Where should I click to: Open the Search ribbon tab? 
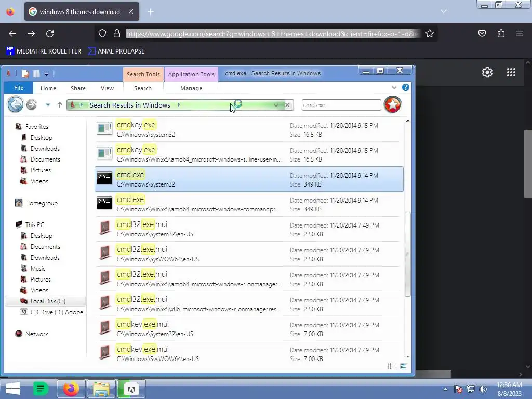pyautogui.click(x=143, y=88)
